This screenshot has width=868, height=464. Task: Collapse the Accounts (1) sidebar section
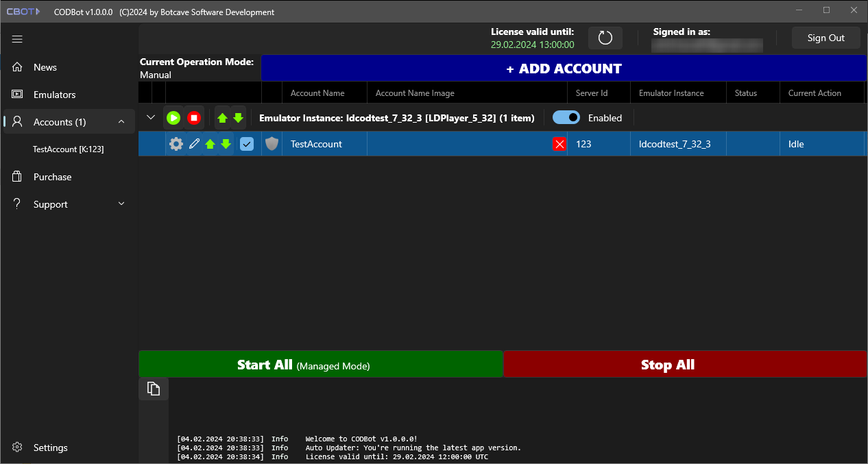(121, 122)
